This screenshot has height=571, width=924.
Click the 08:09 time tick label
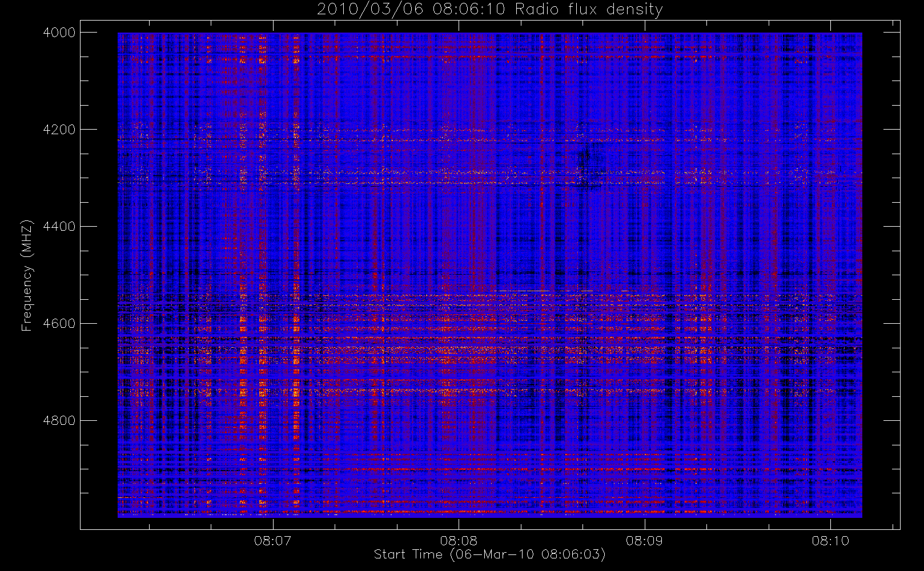click(644, 541)
